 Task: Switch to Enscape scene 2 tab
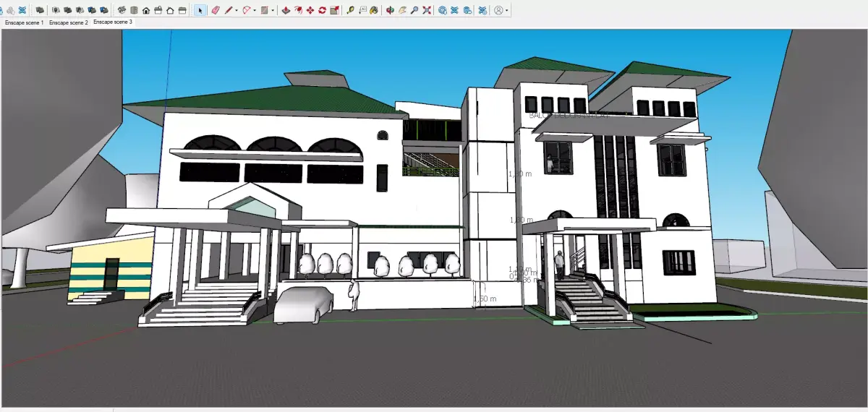(x=69, y=22)
